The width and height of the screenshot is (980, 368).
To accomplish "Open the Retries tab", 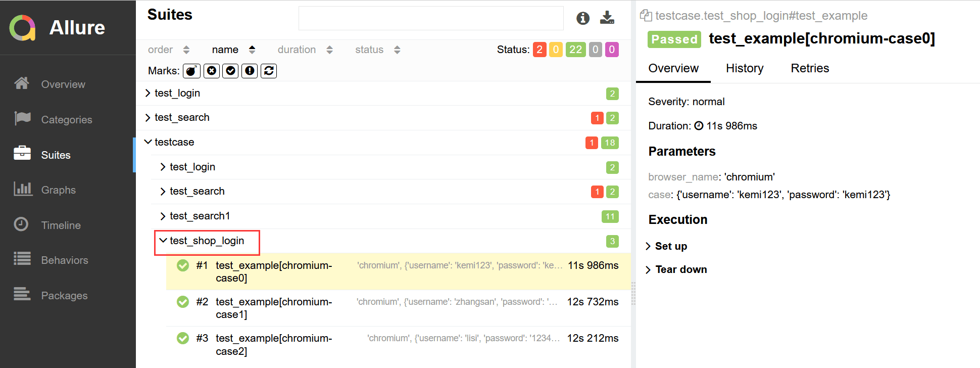I will (x=809, y=68).
